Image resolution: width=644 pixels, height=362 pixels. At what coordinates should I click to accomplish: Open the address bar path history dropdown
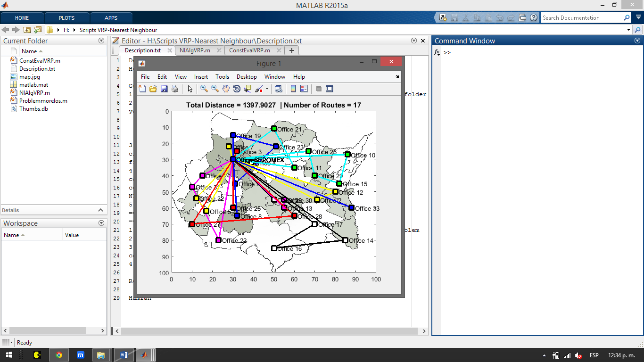629,30
